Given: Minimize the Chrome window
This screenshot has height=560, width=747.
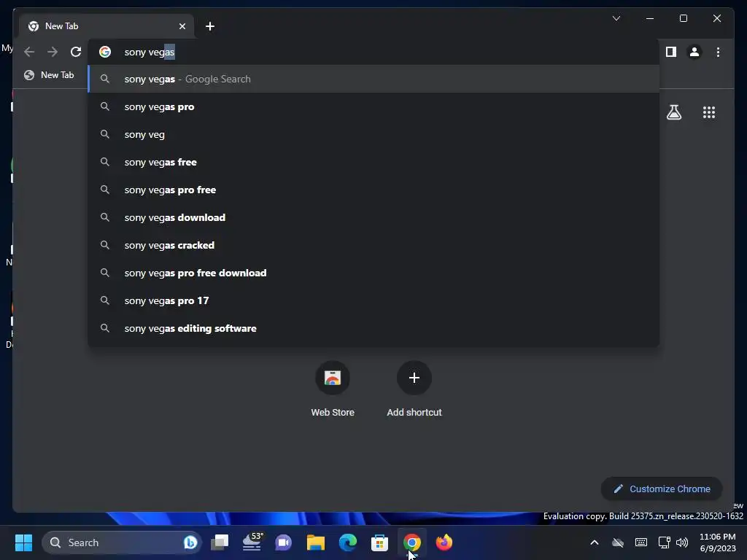Looking at the screenshot, I should point(650,18).
